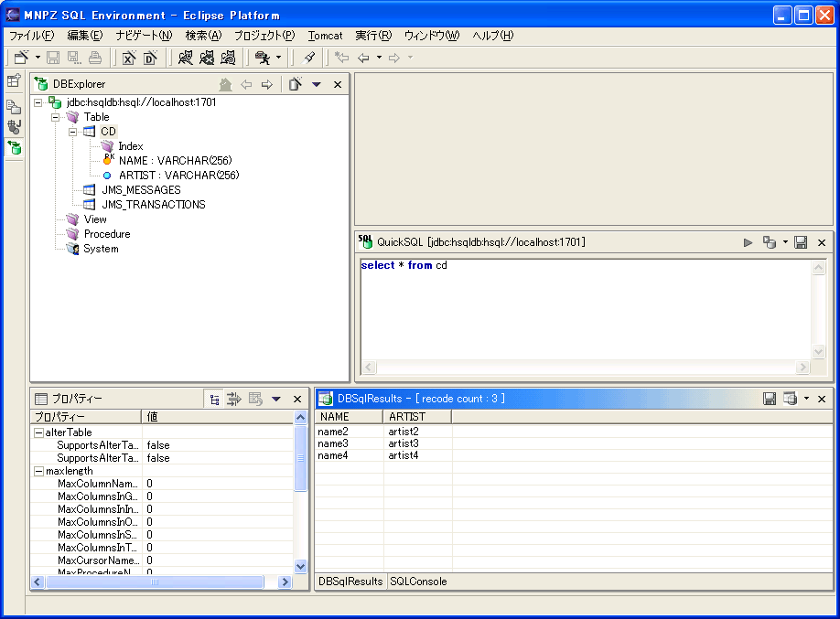Viewport: 840px width, 619px height.
Task: Save the SQL using QuickSQL floppy icon
Action: (801, 242)
